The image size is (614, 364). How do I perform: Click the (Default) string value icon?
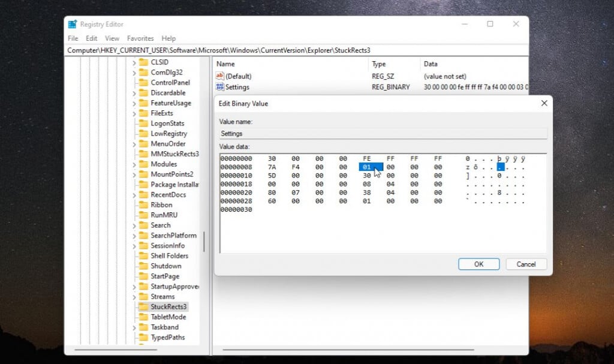tap(219, 76)
